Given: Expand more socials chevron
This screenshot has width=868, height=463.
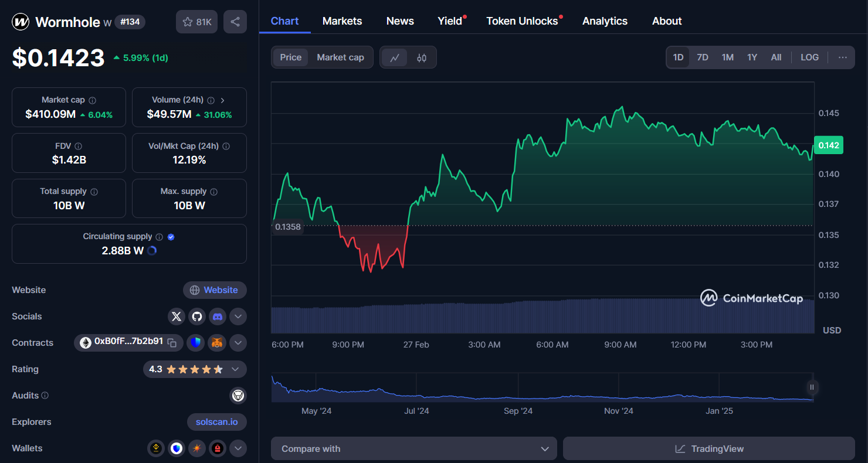Looking at the screenshot, I should [238, 316].
